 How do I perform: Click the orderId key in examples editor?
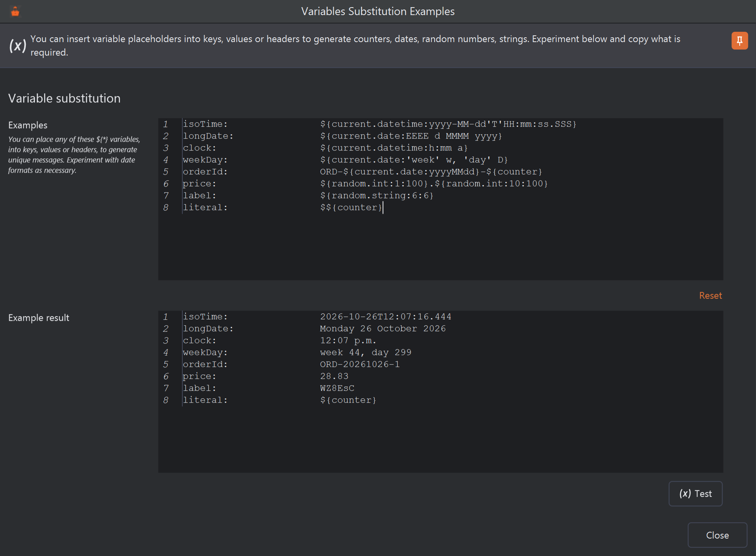point(205,172)
